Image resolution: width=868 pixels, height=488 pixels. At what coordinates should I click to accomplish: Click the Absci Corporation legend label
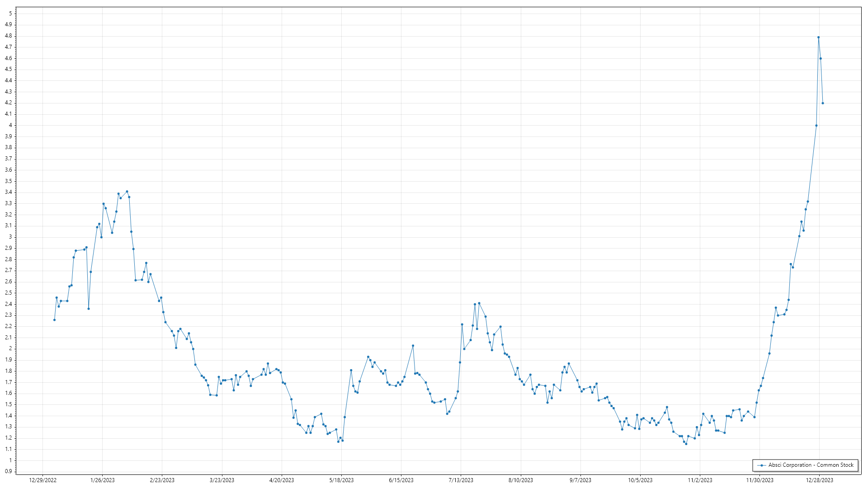click(x=811, y=465)
